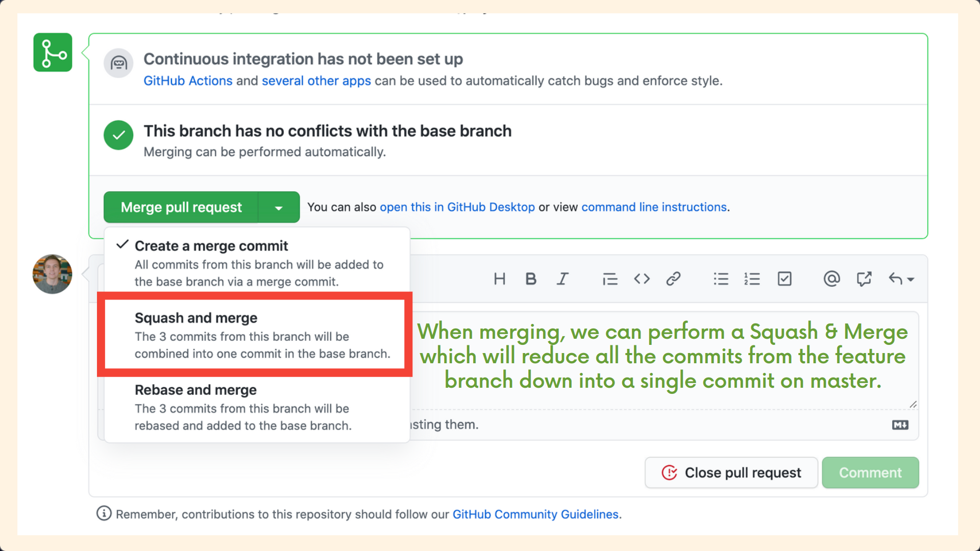Screen dimensions: 980x551
Task: Toggle bold text formatting
Action: (530, 279)
